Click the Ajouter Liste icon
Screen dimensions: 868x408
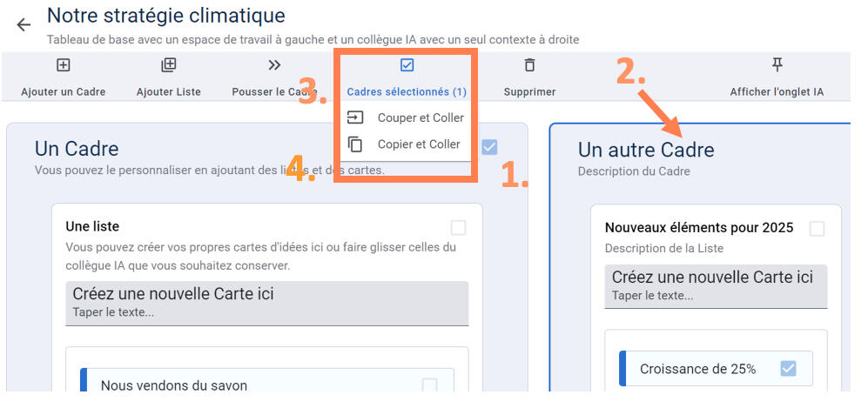(169, 65)
